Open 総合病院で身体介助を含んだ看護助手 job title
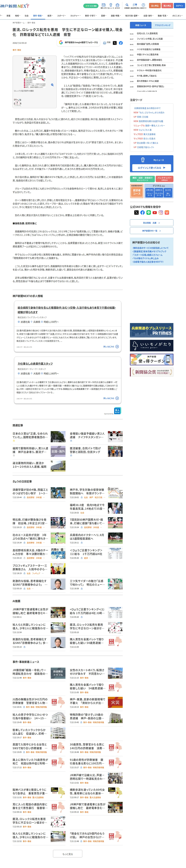 click(x=66, y=310)
